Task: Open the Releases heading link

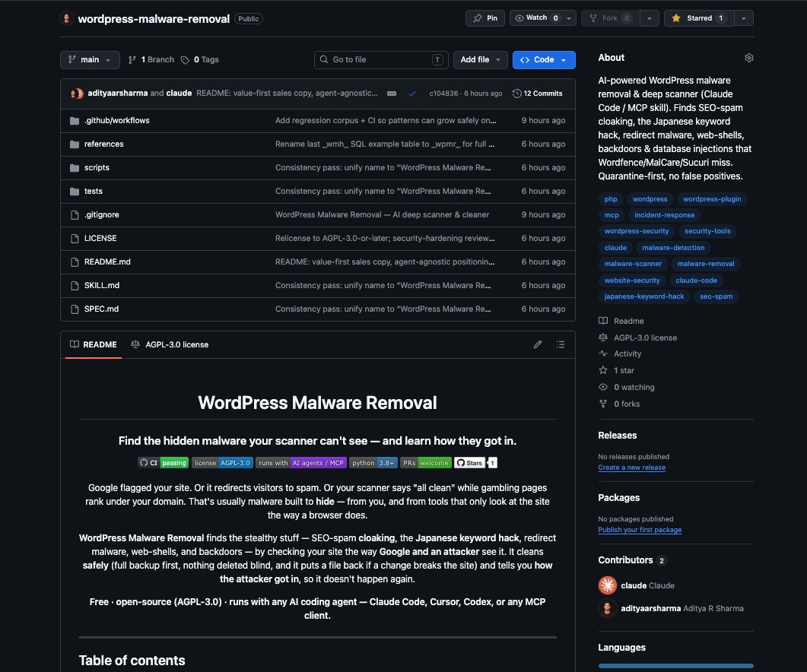Action: click(617, 436)
